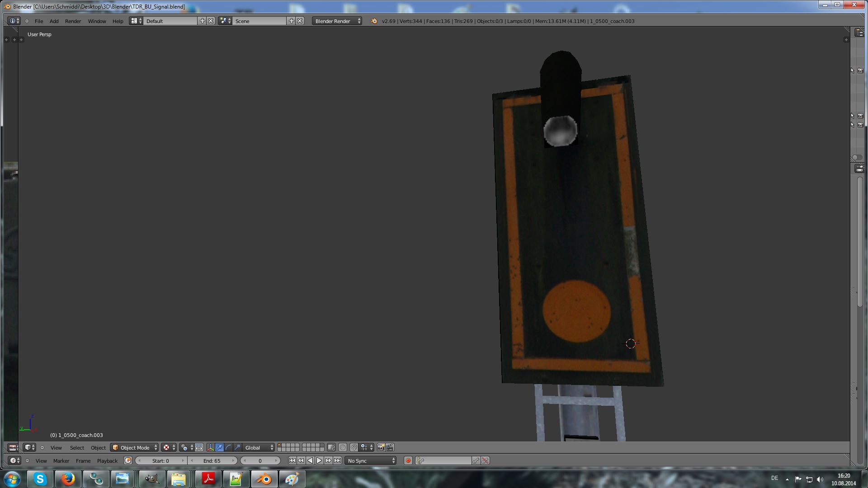The height and width of the screenshot is (488, 868).
Task: Open the Render menu
Action: pyautogui.click(x=73, y=21)
